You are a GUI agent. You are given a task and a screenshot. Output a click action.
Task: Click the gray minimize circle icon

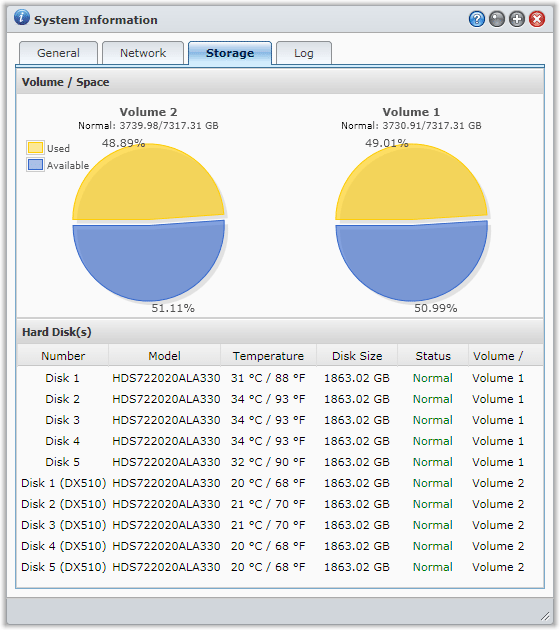pyautogui.click(x=497, y=19)
